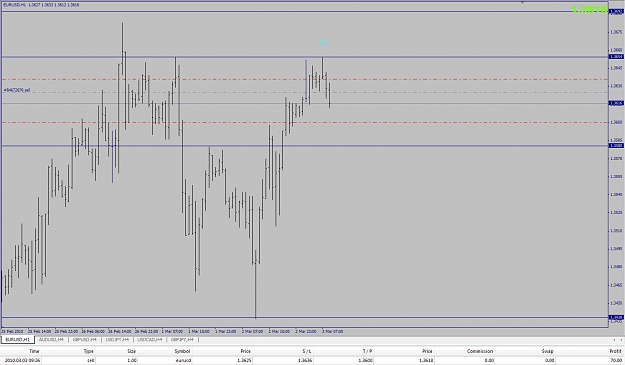Click the take profit value 1.3600

point(366,360)
